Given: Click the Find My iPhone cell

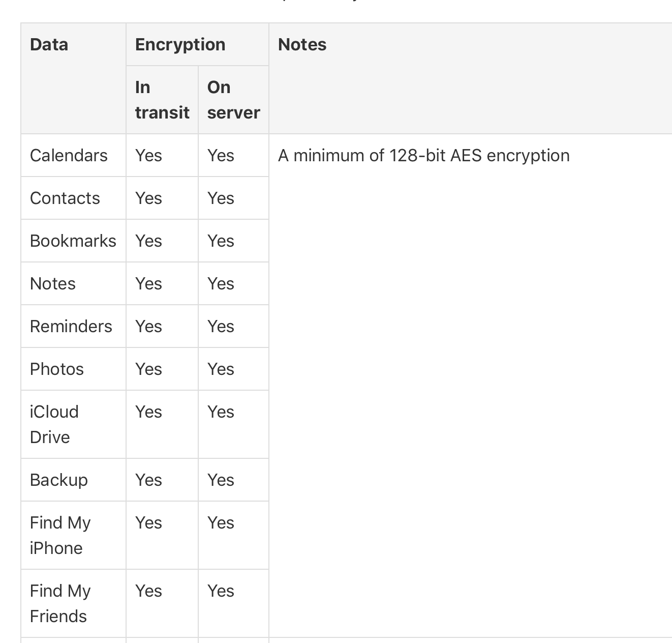Looking at the screenshot, I should pyautogui.click(x=60, y=535).
